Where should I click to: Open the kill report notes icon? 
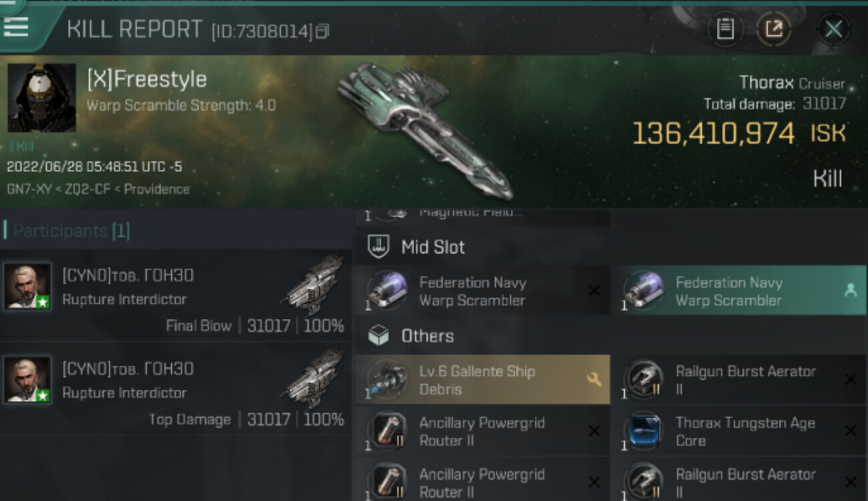pyautogui.click(x=725, y=29)
